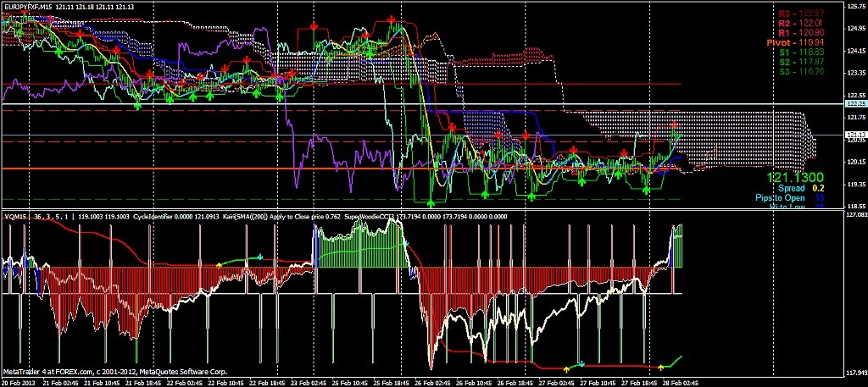Image resolution: width=868 pixels, height=387 pixels.
Task: Click the SuperWoodieCCI3 indicator label
Action: coord(369,217)
